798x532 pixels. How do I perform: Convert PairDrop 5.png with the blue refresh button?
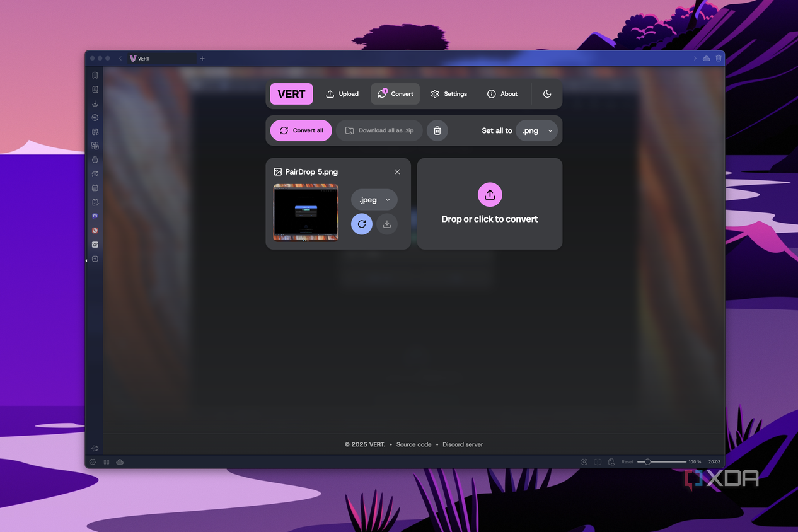362,224
